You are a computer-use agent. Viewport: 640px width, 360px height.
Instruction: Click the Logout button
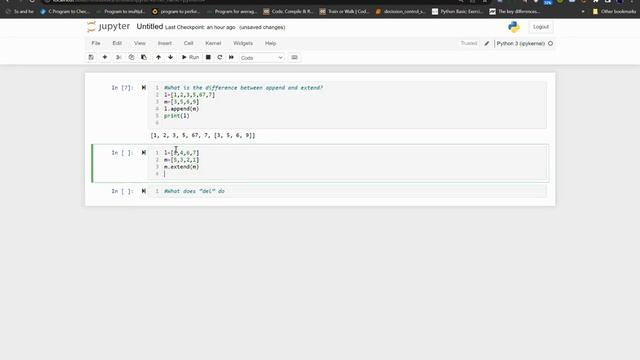point(541,27)
